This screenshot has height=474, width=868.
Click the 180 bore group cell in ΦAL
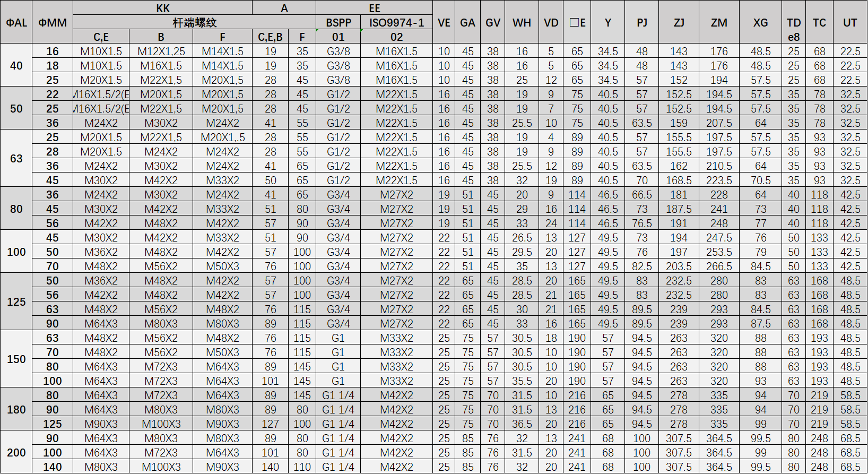click(x=16, y=409)
